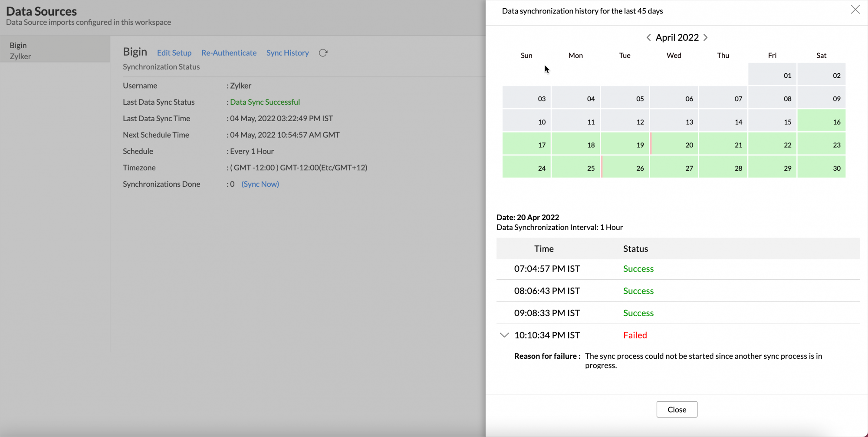Screen dimensions: 868x437
Task: Select April 24 on the calendar
Action: pos(526,167)
